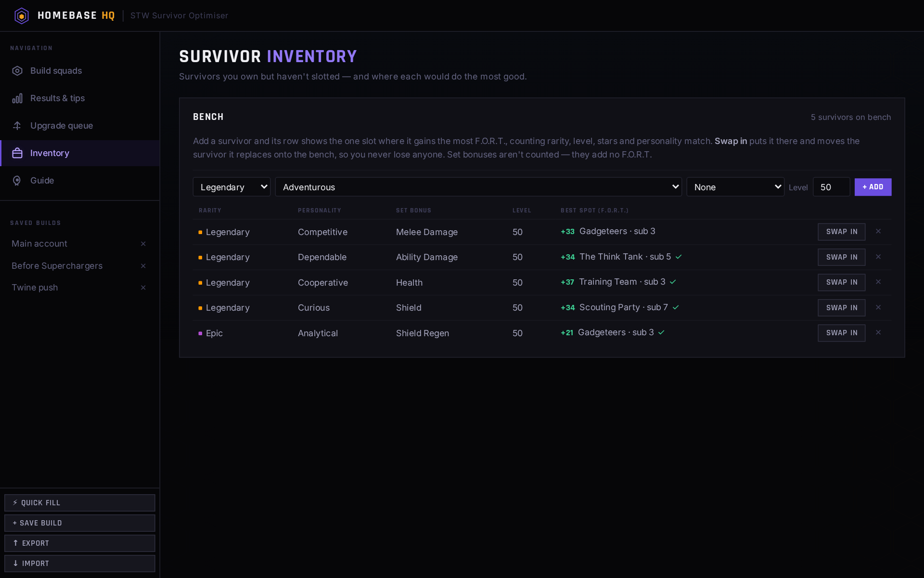Image resolution: width=924 pixels, height=578 pixels.
Task: Swap in the Dependable Ability Damage survivor
Action: coord(842,257)
